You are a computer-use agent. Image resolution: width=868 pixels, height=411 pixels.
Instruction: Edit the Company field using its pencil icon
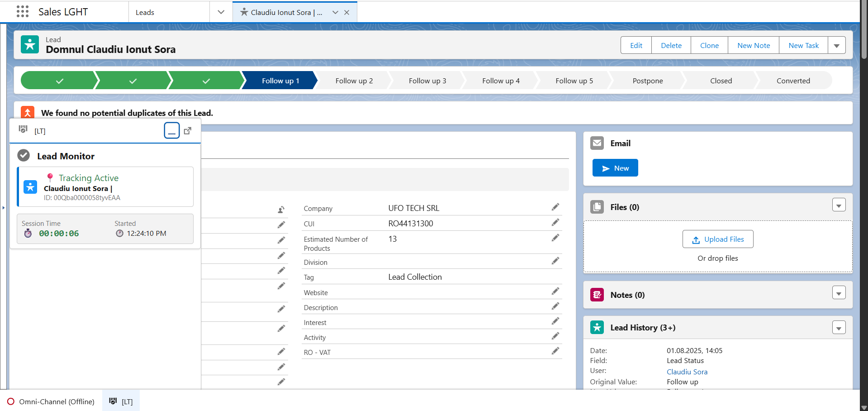tap(555, 207)
